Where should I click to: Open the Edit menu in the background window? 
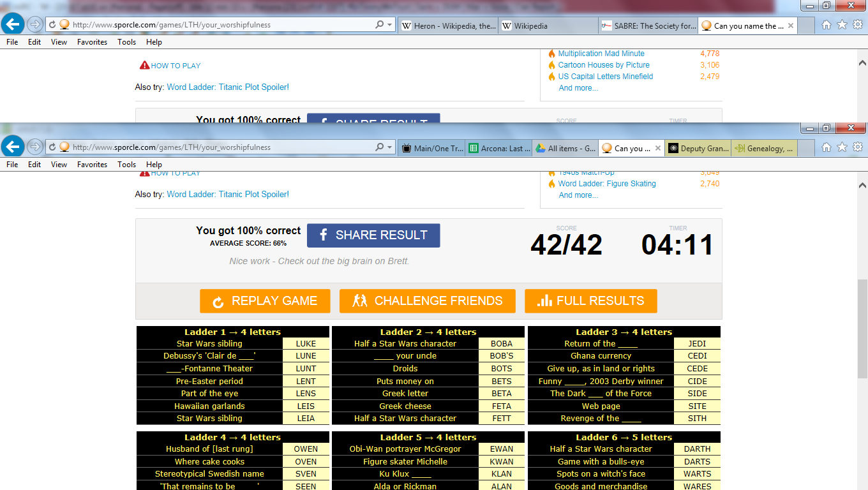click(34, 42)
